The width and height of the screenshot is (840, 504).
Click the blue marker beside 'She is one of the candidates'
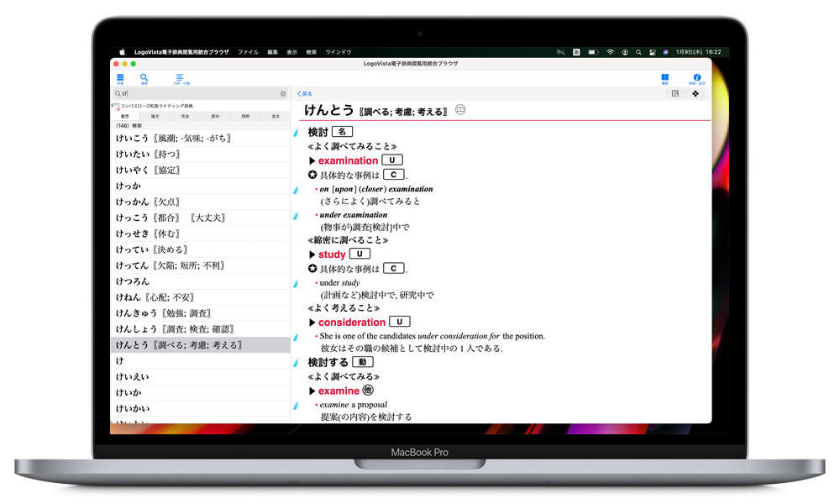(296, 337)
